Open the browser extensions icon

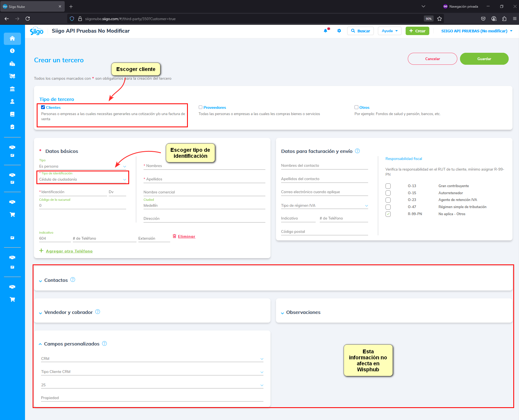coord(504,19)
